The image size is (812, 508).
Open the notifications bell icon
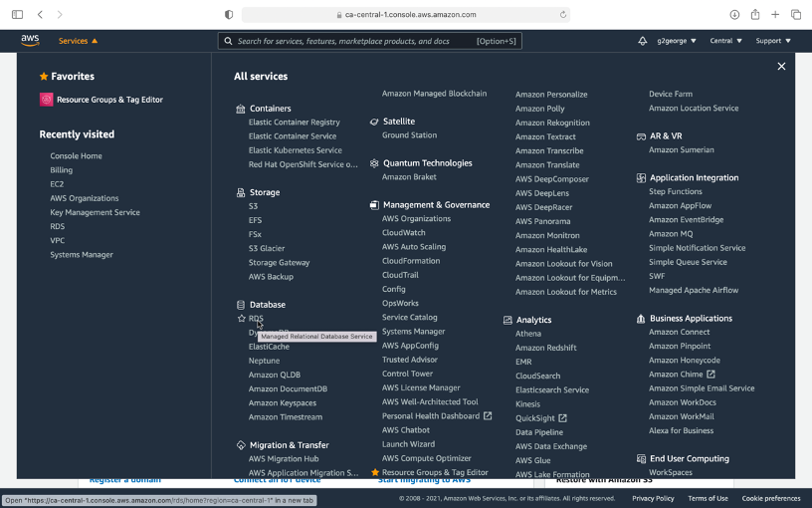click(x=642, y=41)
